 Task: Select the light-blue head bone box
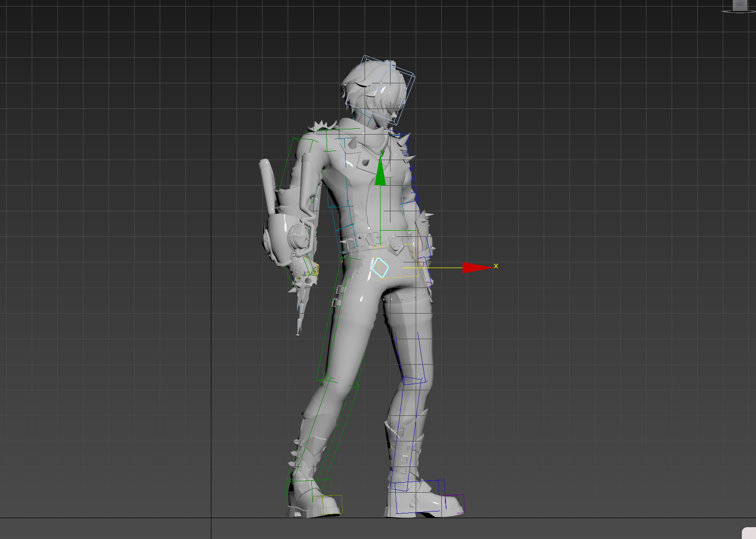380,90
